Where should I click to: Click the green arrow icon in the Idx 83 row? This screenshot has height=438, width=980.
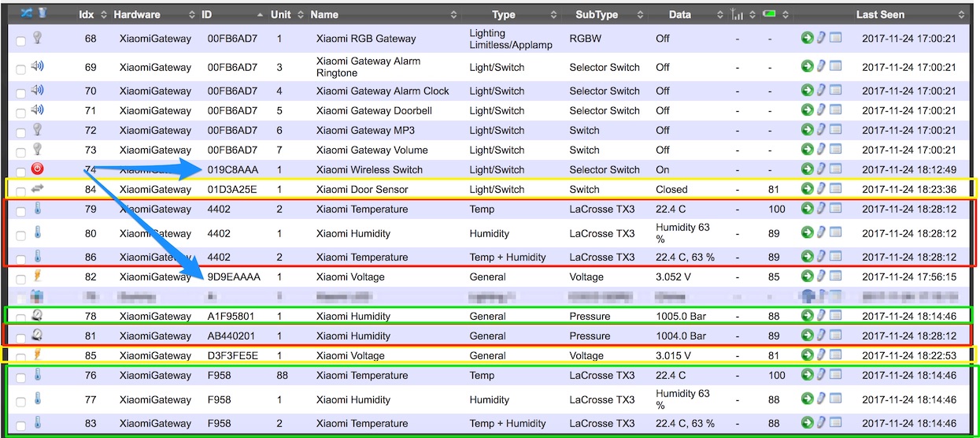pos(807,424)
